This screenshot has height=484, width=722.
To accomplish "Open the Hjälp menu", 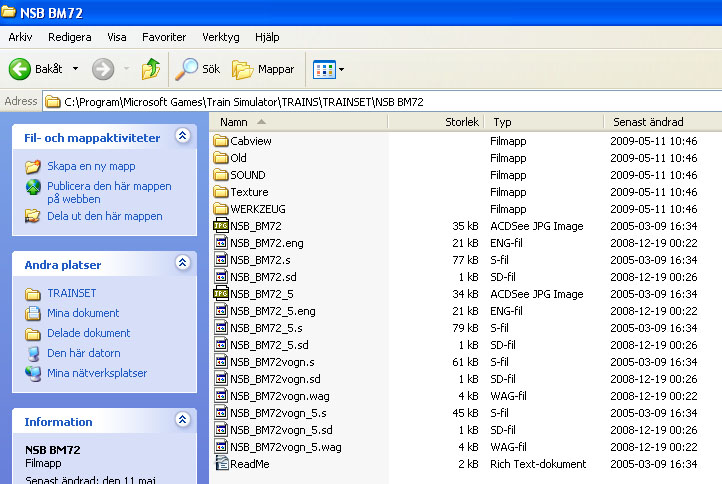I will point(267,37).
